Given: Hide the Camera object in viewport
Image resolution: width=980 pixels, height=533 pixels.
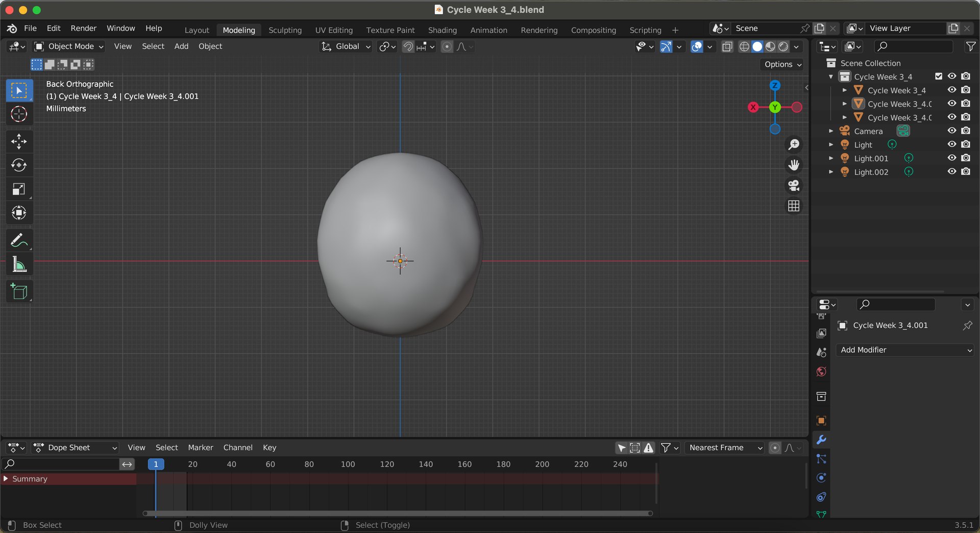Looking at the screenshot, I should tap(952, 131).
